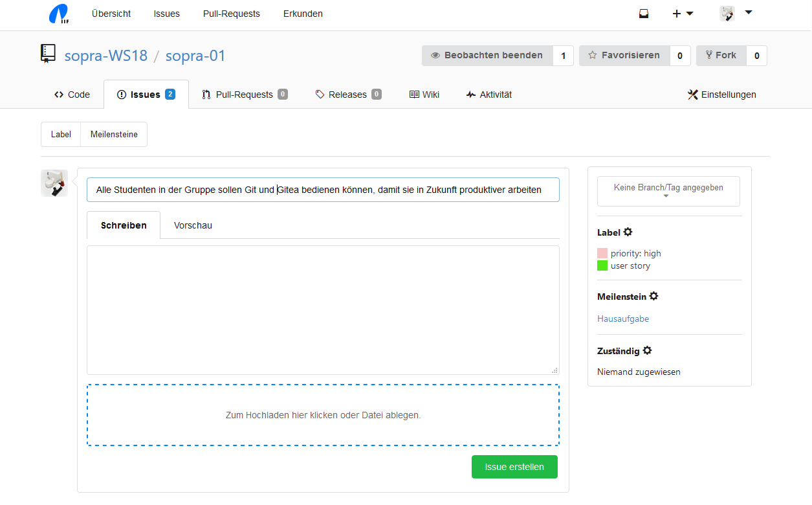Open Einstellungen repository settings
The image size is (812, 505).
coord(721,95)
